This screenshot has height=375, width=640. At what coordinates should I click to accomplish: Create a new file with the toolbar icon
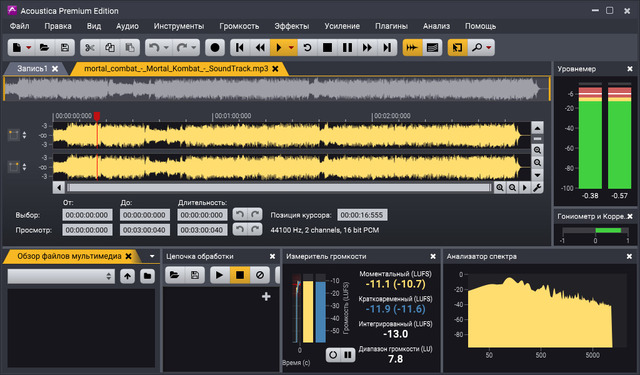[x=17, y=48]
